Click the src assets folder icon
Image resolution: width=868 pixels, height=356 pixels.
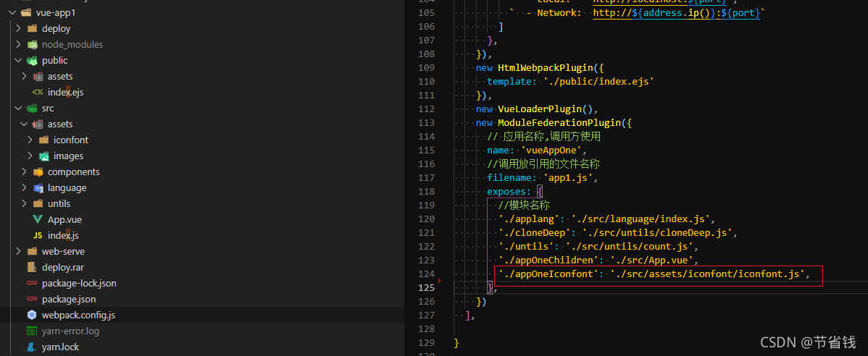(x=38, y=124)
